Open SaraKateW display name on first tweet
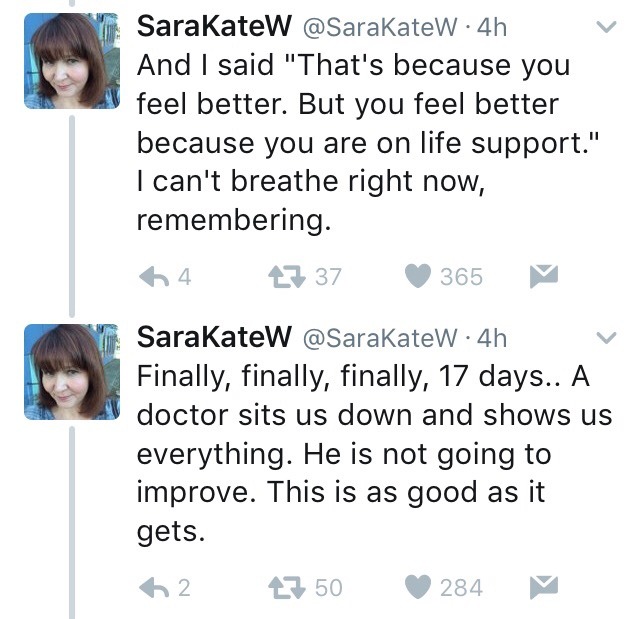640x619 pixels. pyautogui.click(x=214, y=27)
